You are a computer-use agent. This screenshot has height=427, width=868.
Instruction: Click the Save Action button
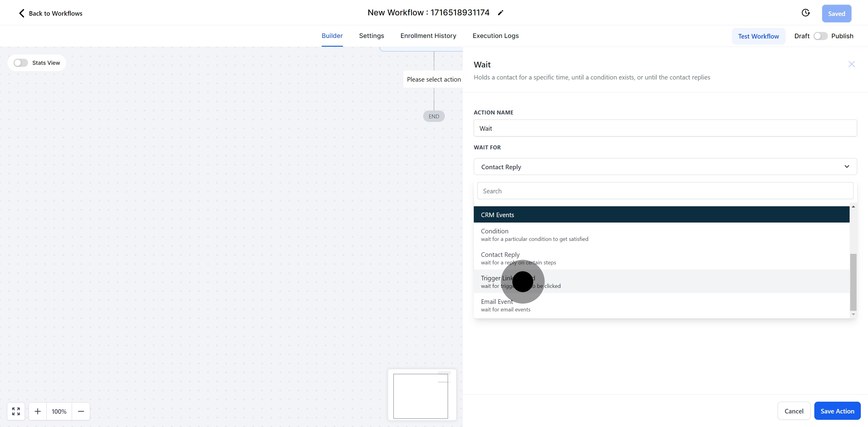(x=837, y=411)
